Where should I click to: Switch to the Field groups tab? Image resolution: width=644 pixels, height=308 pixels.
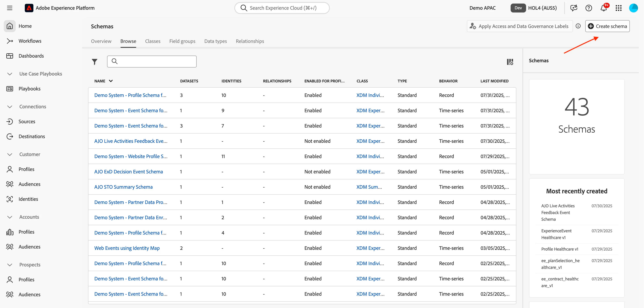point(182,41)
